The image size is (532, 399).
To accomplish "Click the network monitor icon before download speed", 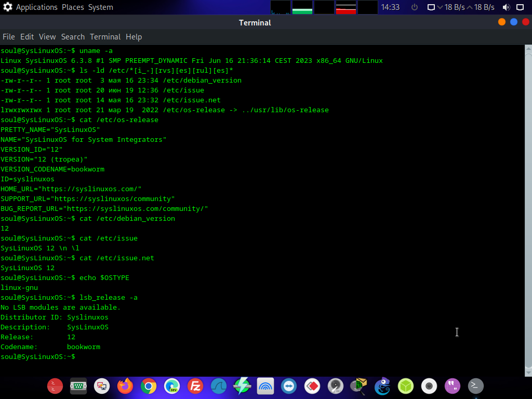I will pyautogui.click(x=431, y=7).
